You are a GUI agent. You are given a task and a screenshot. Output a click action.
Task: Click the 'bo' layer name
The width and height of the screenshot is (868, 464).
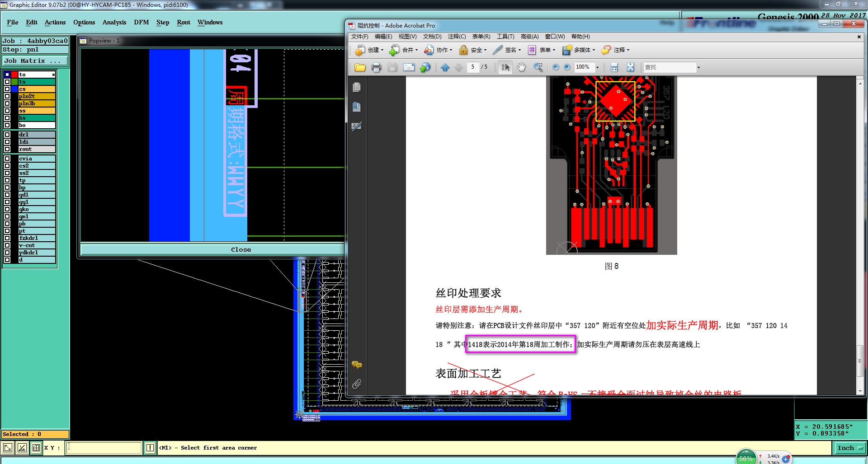coord(37,125)
